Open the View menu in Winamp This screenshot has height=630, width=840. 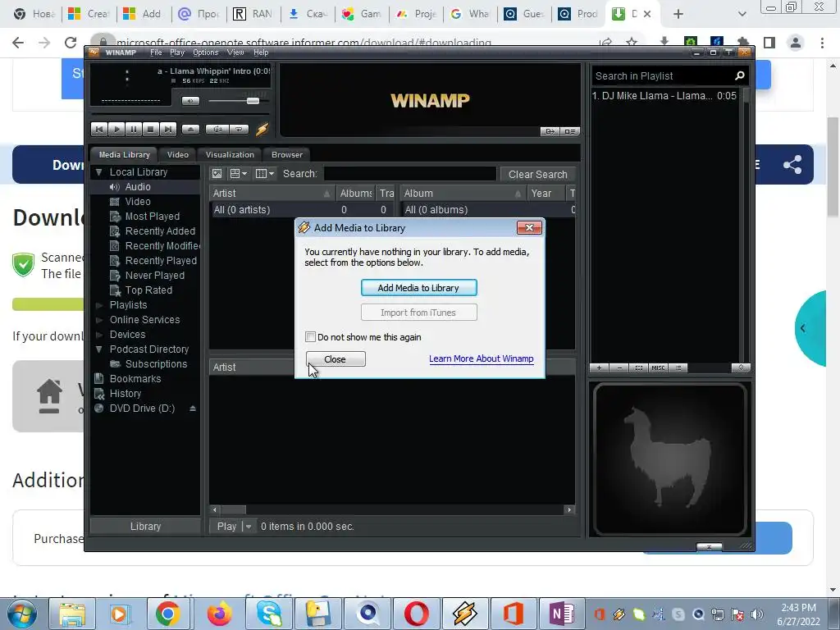click(x=235, y=52)
